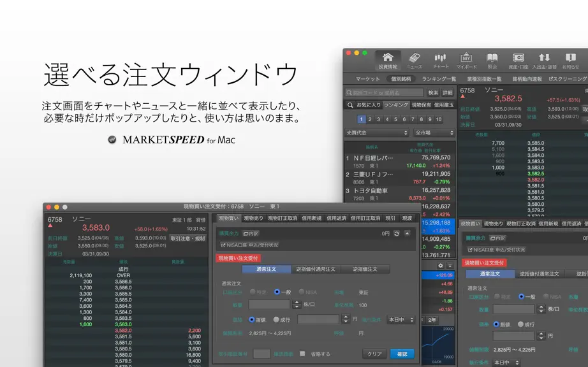Switch to 現物訂正取消 tab in popup window
The image size is (588, 367).
click(283, 218)
